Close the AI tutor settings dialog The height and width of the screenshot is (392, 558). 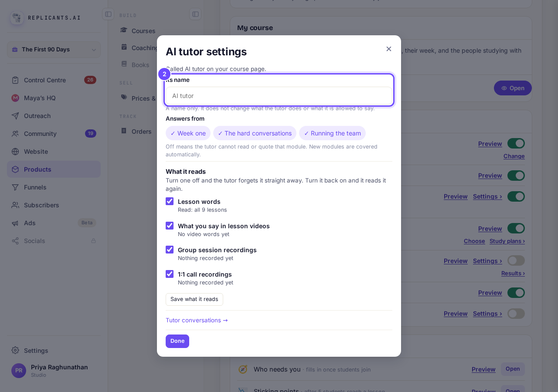coord(389,49)
